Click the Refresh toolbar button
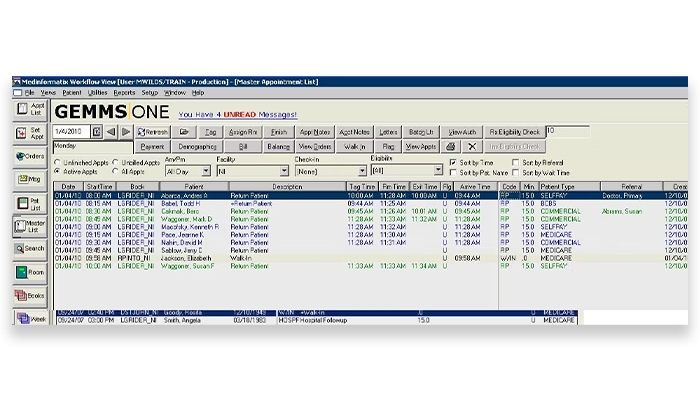The height and width of the screenshot is (400, 700). tap(153, 132)
